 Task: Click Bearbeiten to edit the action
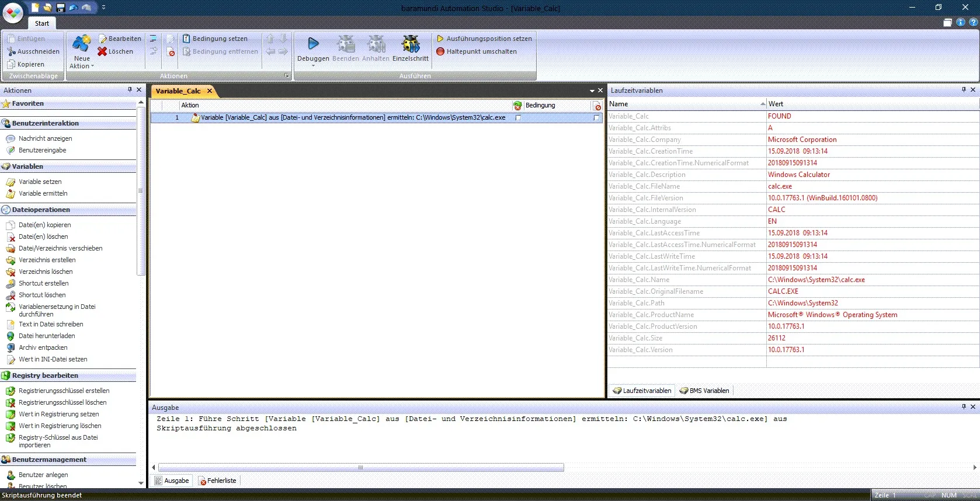coord(120,39)
